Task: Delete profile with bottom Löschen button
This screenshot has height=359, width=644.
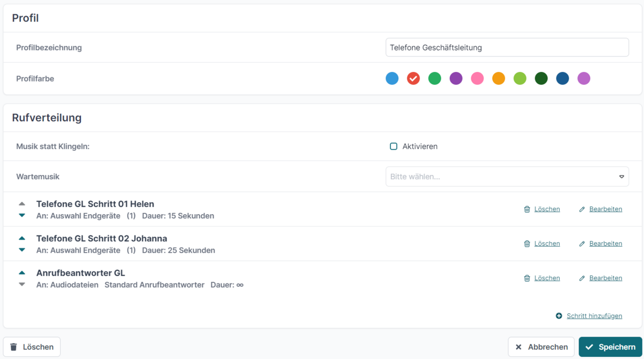Action: 32,347
